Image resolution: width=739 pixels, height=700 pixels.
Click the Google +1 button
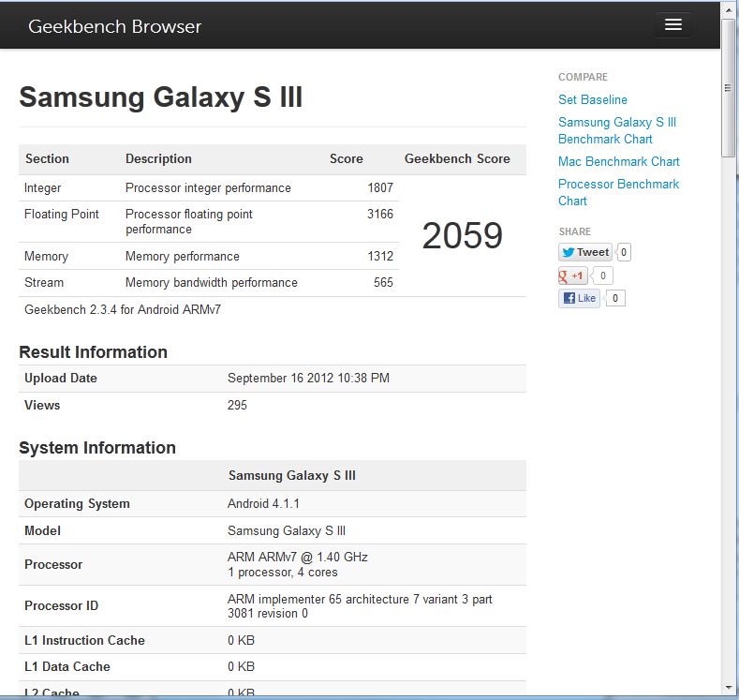coord(572,276)
